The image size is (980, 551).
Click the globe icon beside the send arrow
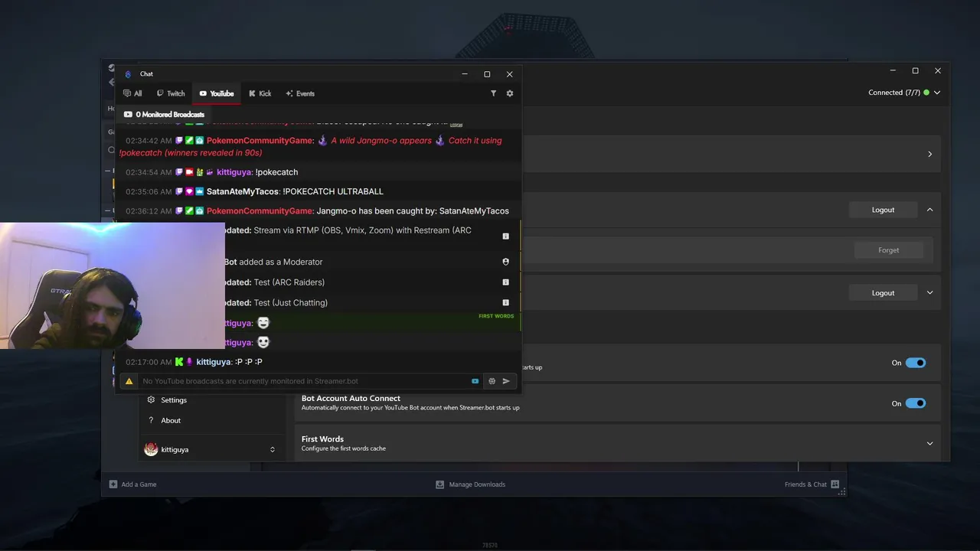[x=492, y=381]
